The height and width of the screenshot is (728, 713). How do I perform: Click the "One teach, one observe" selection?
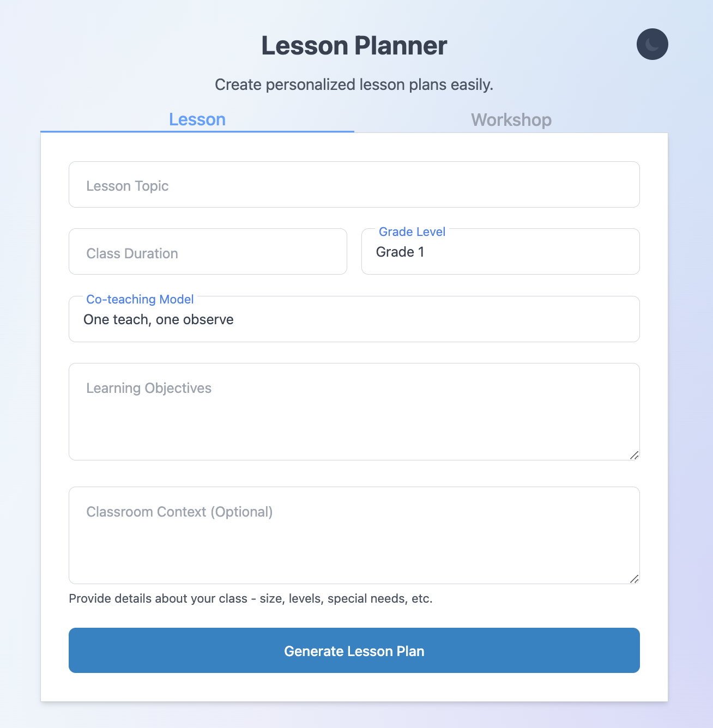tap(158, 320)
